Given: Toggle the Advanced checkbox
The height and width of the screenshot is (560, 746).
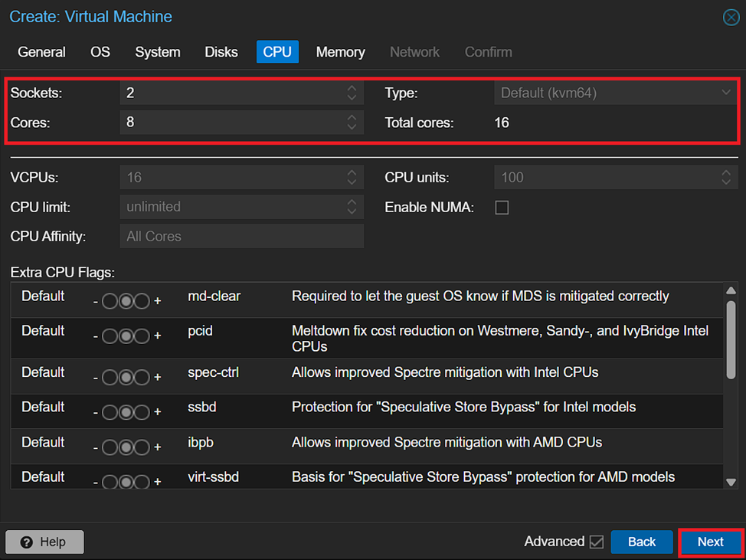Looking at the screenshot, I should tap(596, 542).
